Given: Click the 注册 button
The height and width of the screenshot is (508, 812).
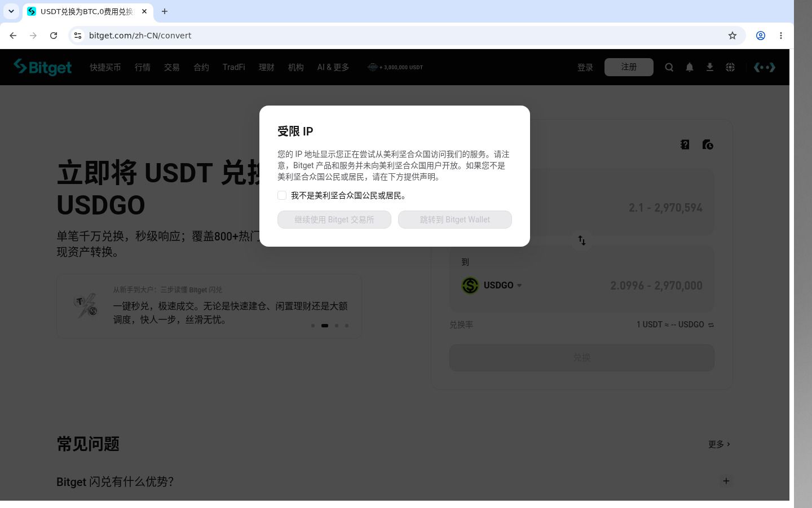Looking at the screenshot, I should pyautogui.click(x=629, y=67).
